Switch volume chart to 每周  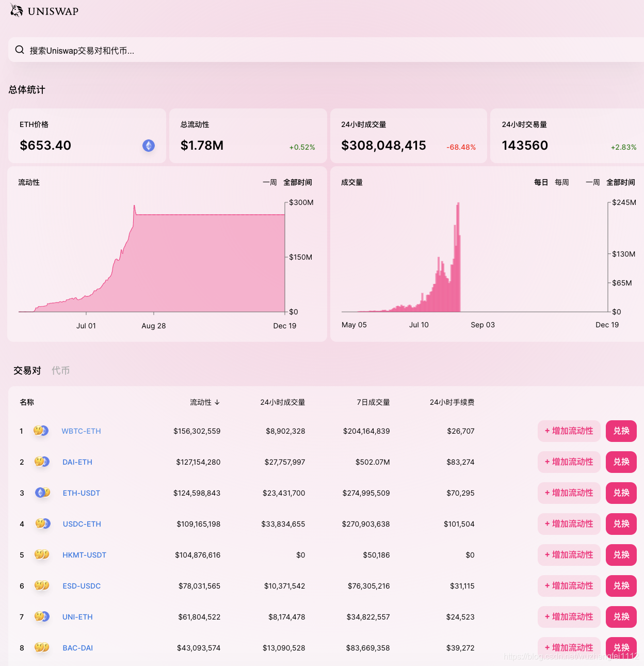click(x=562, y=182)
